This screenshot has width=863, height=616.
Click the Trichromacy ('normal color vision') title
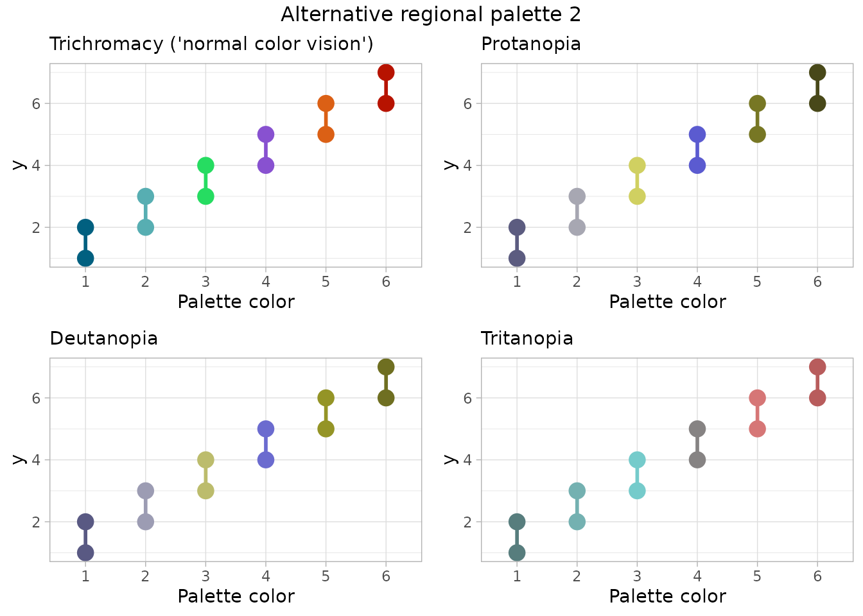[x=211, y=44]
